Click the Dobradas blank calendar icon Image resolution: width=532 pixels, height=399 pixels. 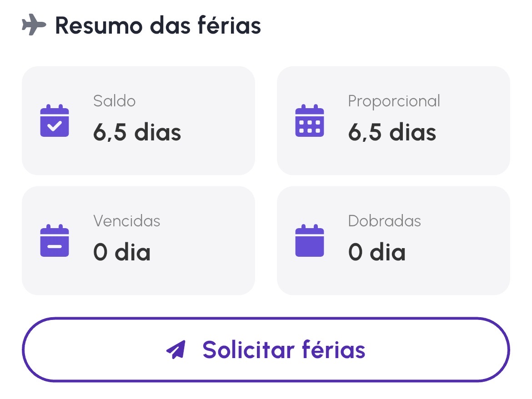[310, 241]
